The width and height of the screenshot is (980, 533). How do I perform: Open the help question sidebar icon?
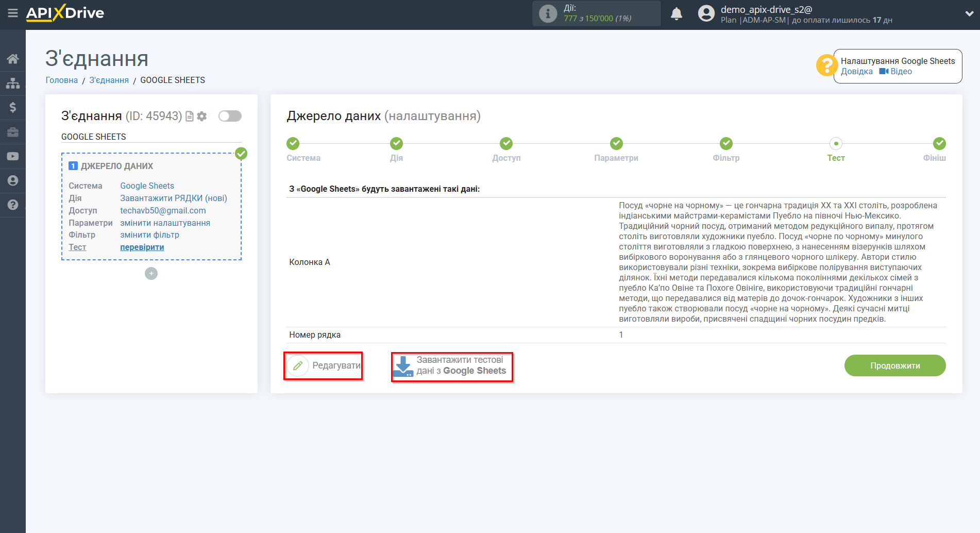(13, 205)
